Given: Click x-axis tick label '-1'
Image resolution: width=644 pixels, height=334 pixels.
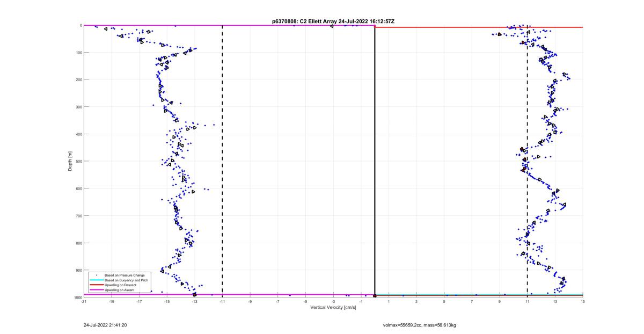Looking at the screenshot, I should pyautogui.click(x=361, y=302).
